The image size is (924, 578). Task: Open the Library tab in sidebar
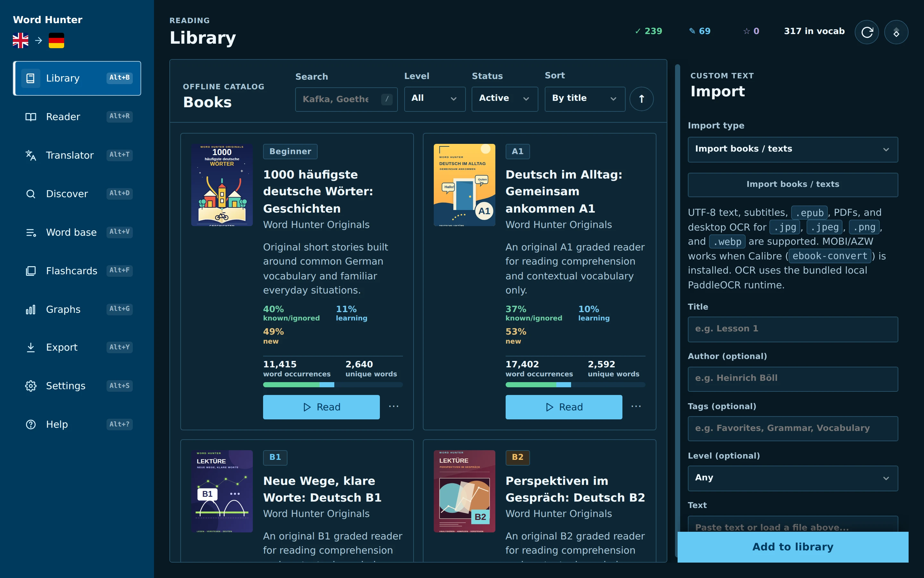[x=77, y=78]
